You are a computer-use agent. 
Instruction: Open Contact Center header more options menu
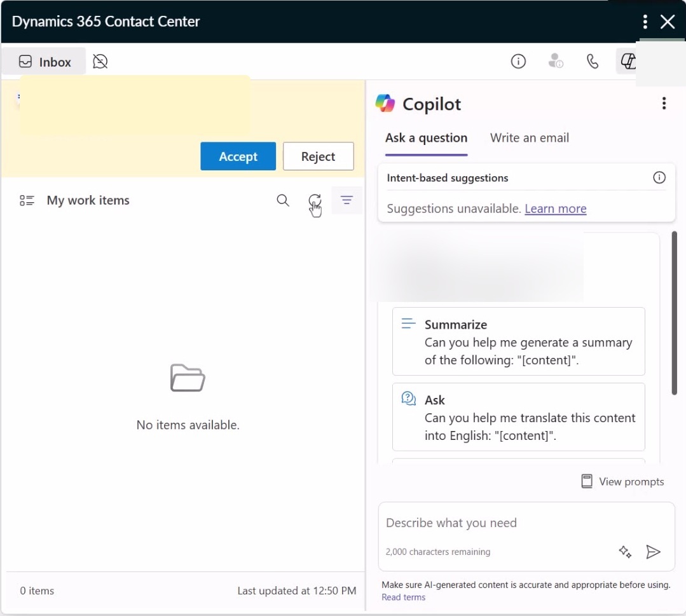pos(645,22)
